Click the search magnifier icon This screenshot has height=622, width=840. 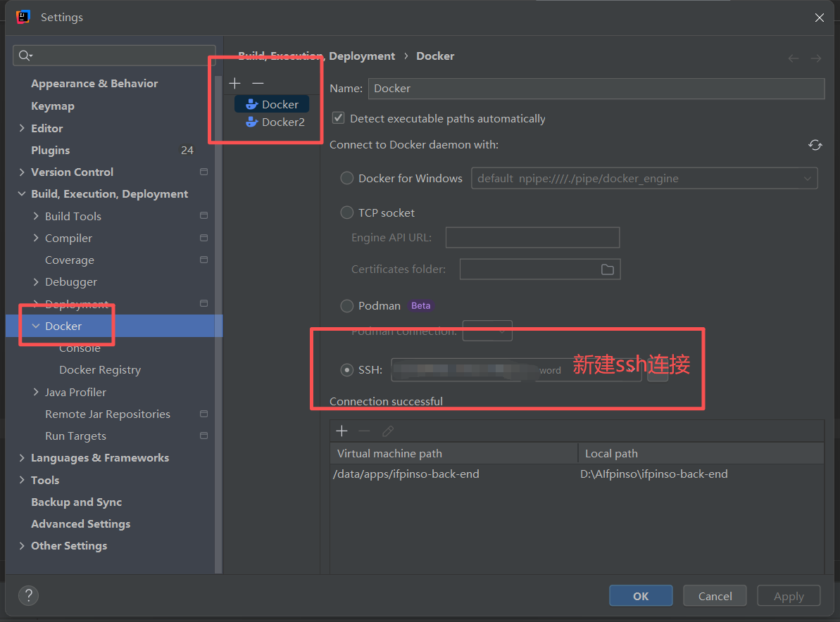(25, 55)
